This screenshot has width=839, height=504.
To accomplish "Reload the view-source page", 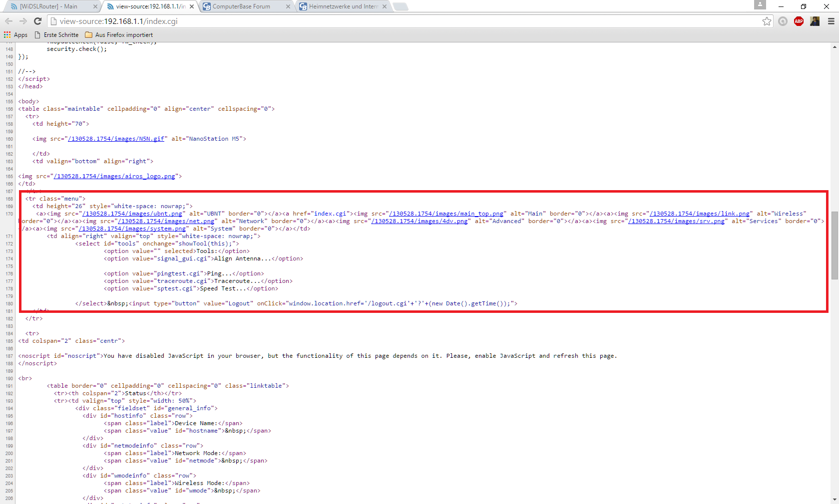I will (x=37, y=21).
